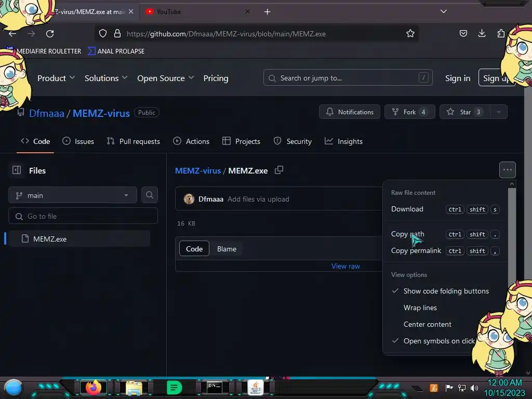Select the Code repository tab
The height and width of the screenshot is (399, 532).
point(35,141)
